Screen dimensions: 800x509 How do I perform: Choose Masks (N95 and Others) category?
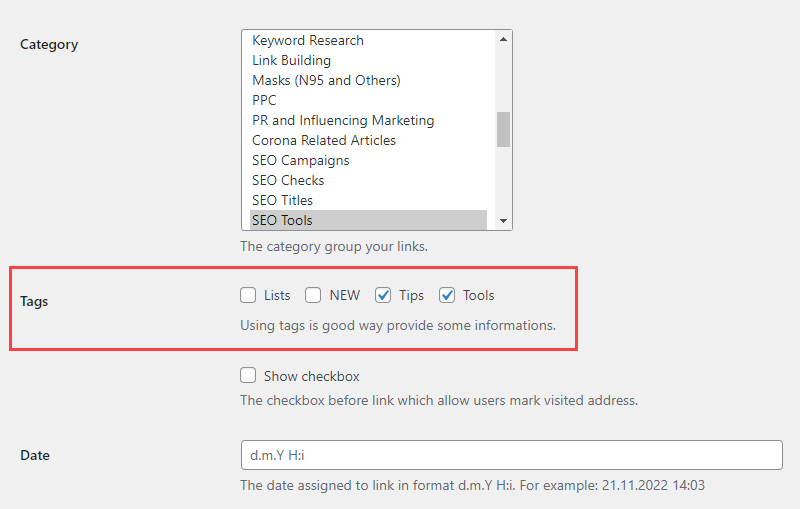tap(326, 81)
